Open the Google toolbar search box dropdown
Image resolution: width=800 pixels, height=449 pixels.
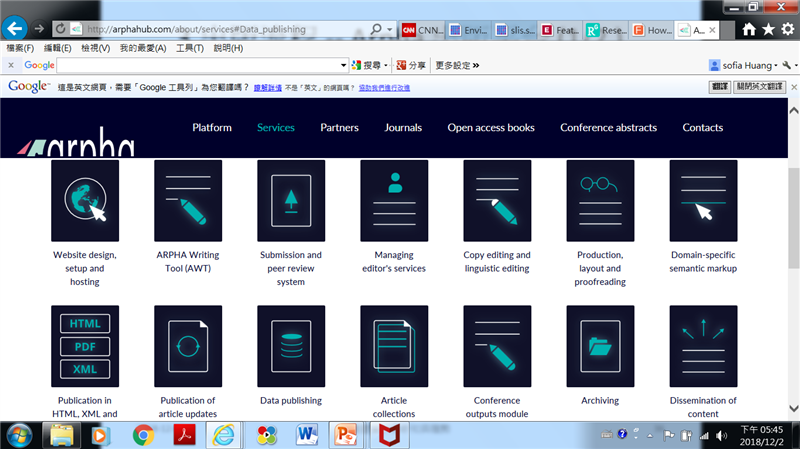(344, 66)
